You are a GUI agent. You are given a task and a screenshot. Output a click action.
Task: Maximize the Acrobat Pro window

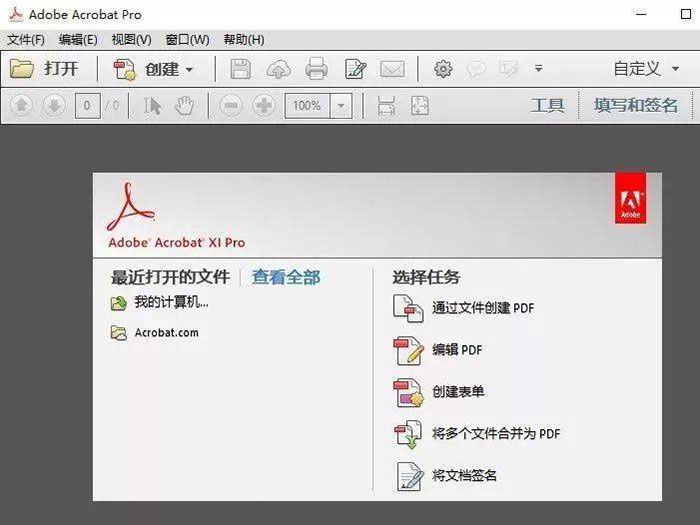pyautogui.click(x=686, y=14)
